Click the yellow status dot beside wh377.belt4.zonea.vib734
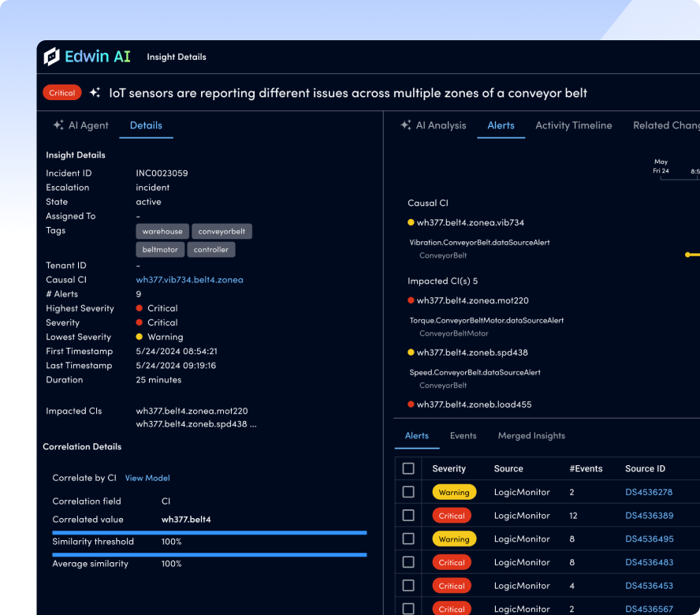 click(x=411, y=222)
